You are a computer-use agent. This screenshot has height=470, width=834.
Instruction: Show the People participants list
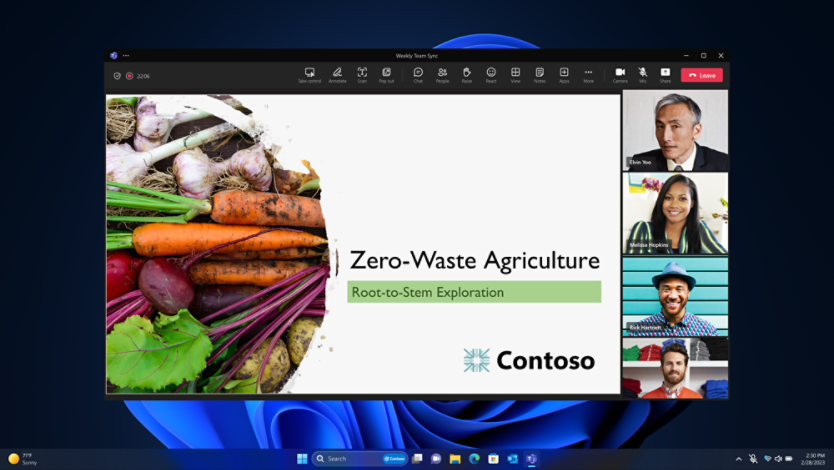[x=442, y=73]
